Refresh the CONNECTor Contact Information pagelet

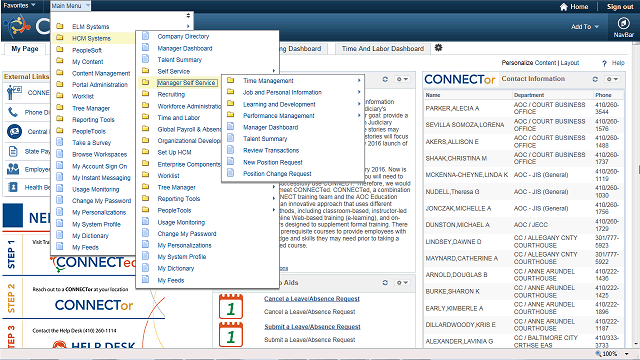point(595,79)
